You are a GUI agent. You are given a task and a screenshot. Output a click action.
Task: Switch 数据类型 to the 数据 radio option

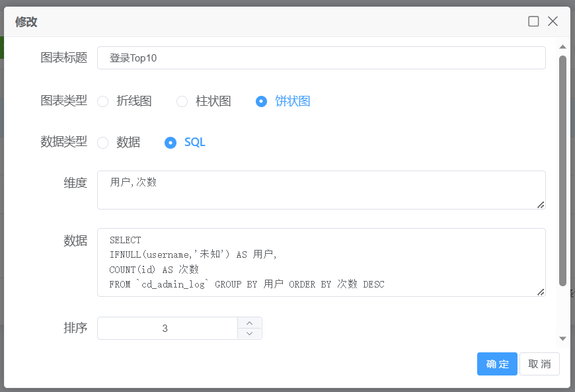(x=103, y=143)
